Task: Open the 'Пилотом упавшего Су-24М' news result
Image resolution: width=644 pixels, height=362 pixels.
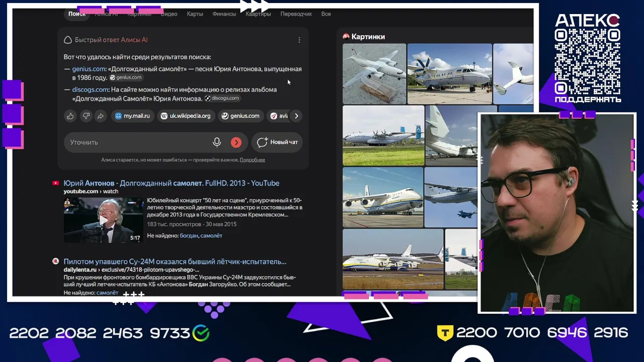Action: [175, 261]
